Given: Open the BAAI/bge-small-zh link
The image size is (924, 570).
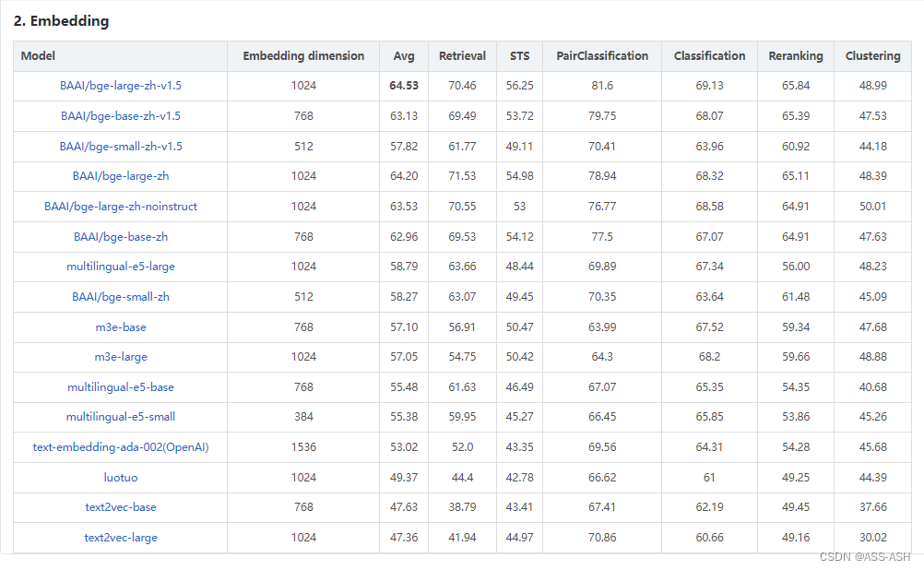Looking at the screenshot, I should 120,296.
